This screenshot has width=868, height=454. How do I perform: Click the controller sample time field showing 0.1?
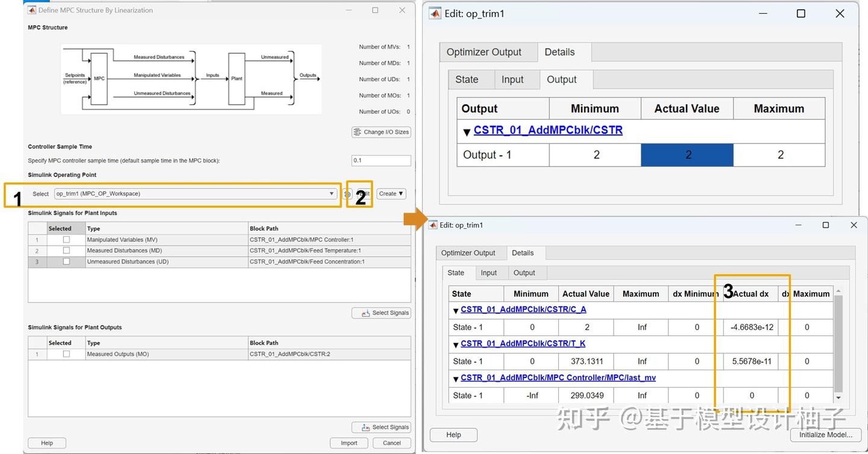381,160
